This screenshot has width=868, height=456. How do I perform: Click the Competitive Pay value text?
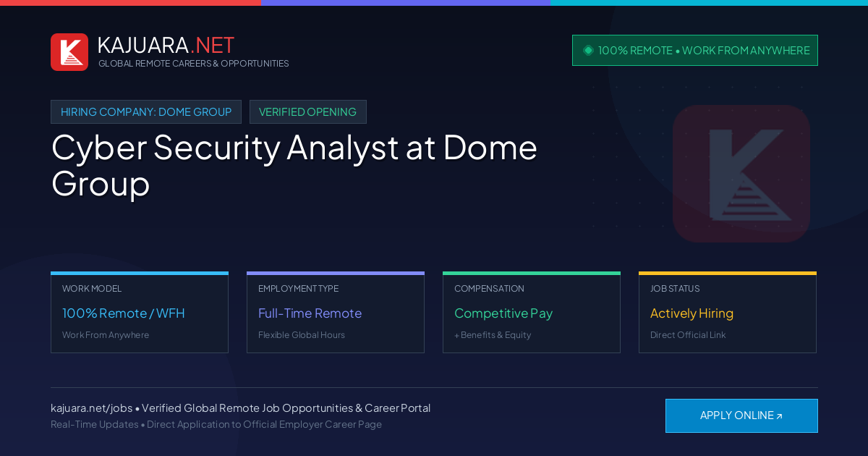point(503,313)
